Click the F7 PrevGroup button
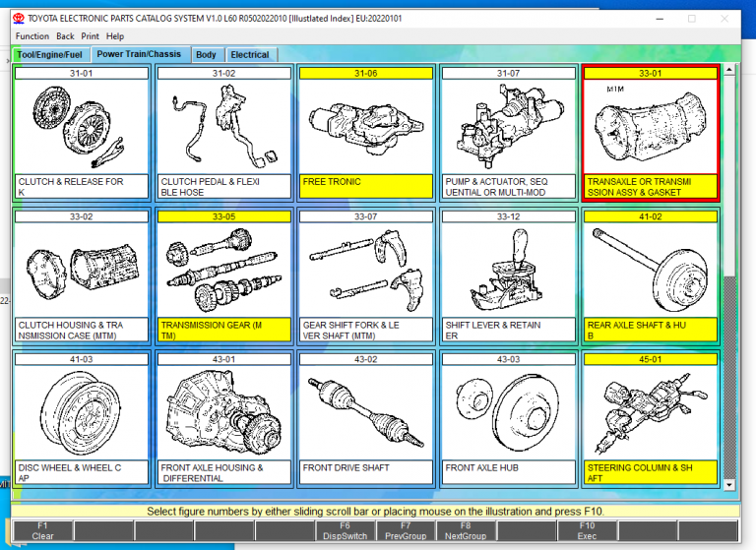This screenshot has width=756, height=550. tap(406, 530)
